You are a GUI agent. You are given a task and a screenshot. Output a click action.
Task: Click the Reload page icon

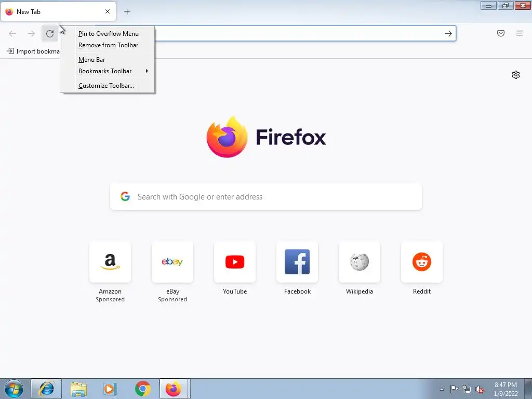(x=50, y=33)
